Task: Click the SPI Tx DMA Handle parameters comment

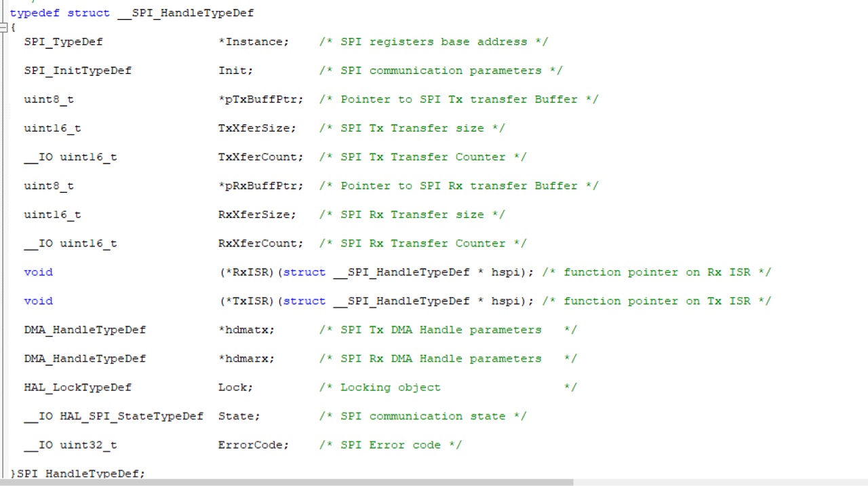Action: pyautogui.click(x=448, y=330)
